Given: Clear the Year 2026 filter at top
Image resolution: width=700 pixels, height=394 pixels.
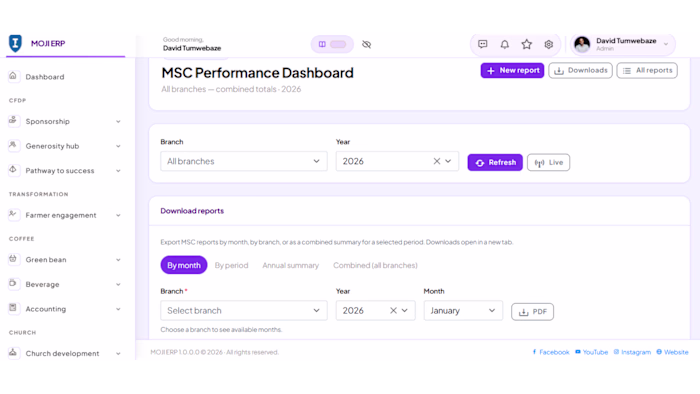Looking at the screenshot, I should pyautogui.click(x=437, y=161).
